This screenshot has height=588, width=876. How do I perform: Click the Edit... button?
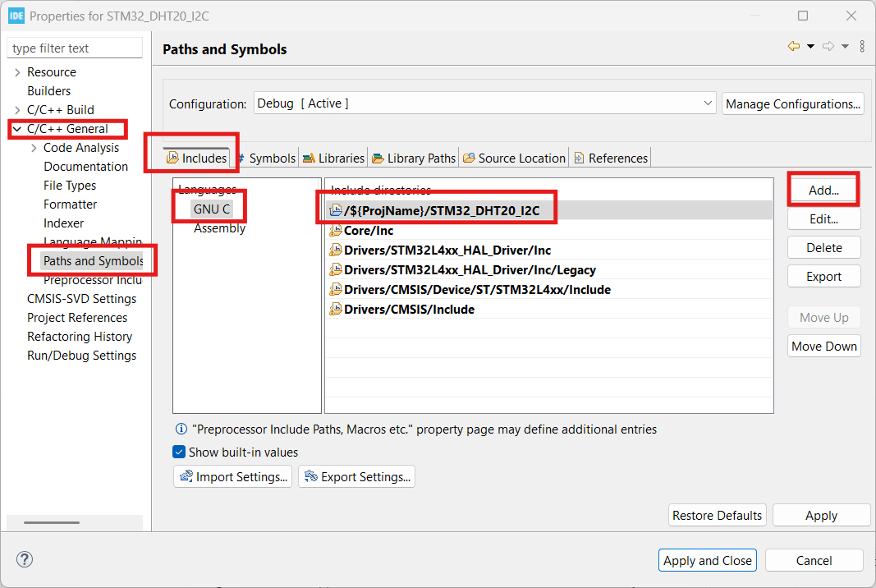(x=823, y=218)
